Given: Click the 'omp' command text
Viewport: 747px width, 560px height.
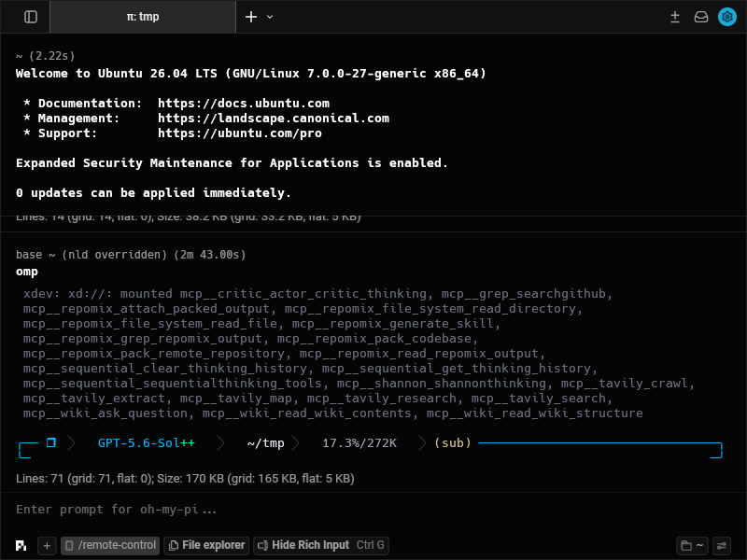Looking at the screenshot, I should tap(27, 272).
